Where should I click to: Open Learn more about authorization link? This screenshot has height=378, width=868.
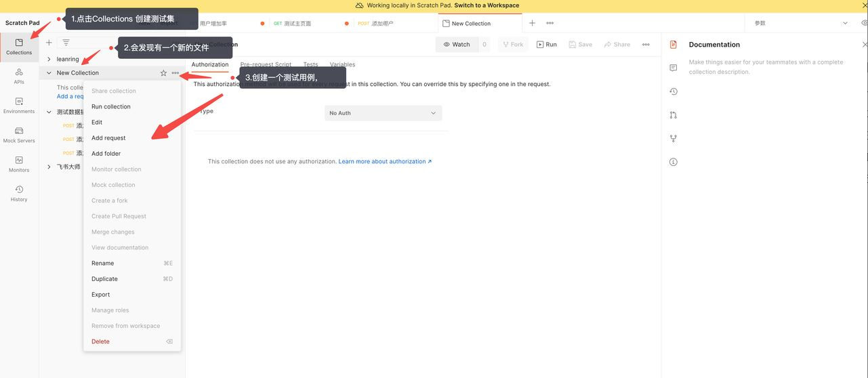click(385, 161)
